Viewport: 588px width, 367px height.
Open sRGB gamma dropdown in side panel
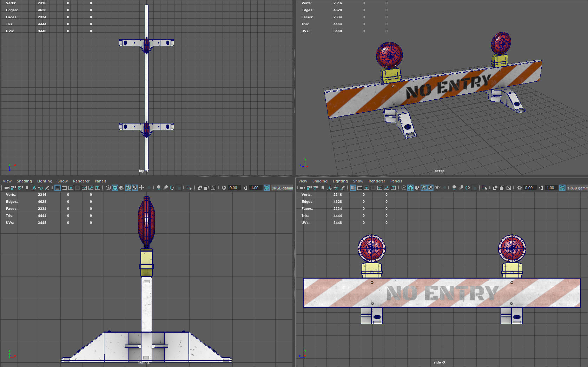point(578,188)
